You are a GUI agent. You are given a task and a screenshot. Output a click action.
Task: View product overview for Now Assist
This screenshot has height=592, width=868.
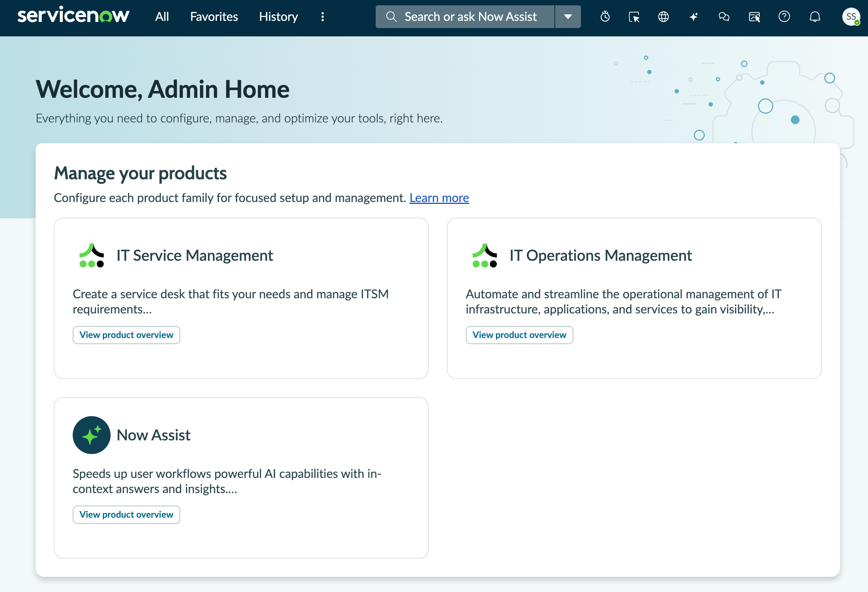tap(126, 515)
